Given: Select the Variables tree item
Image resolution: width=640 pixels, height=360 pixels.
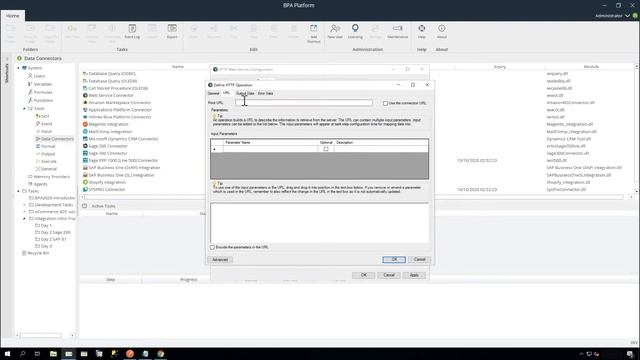Looking at the screenshot, I should (42, 84).
